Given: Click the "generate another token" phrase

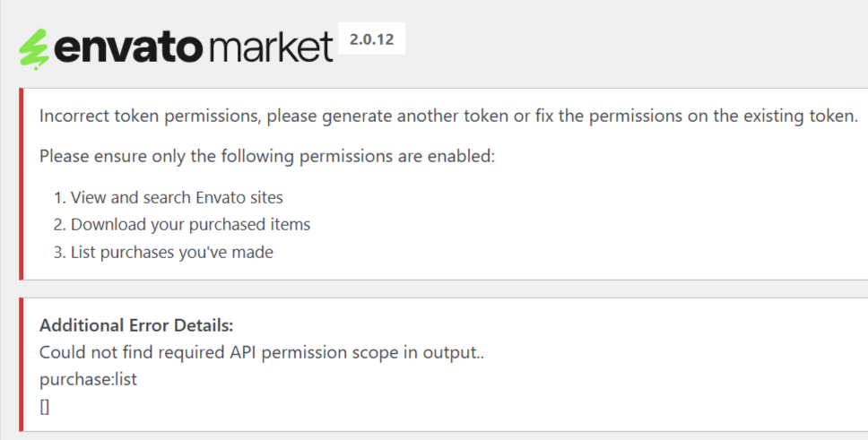Looking at the screenshot, I should [x=415, y=116].
